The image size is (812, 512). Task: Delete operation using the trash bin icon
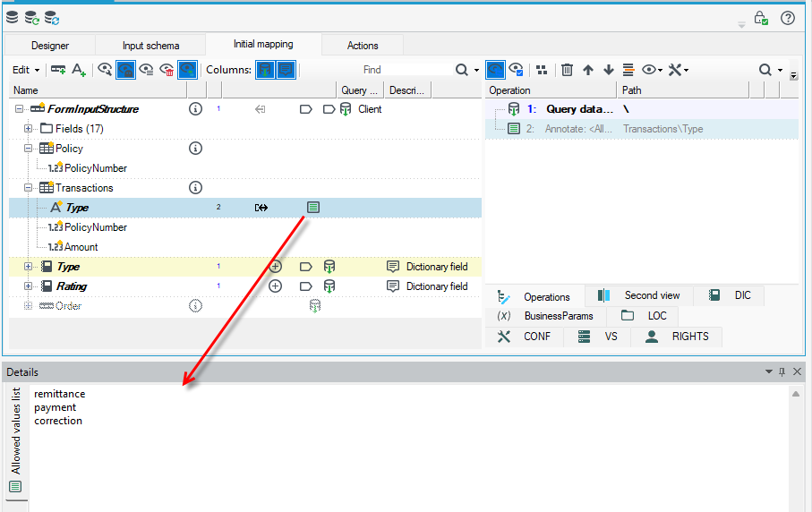click(x=567, y=70)
